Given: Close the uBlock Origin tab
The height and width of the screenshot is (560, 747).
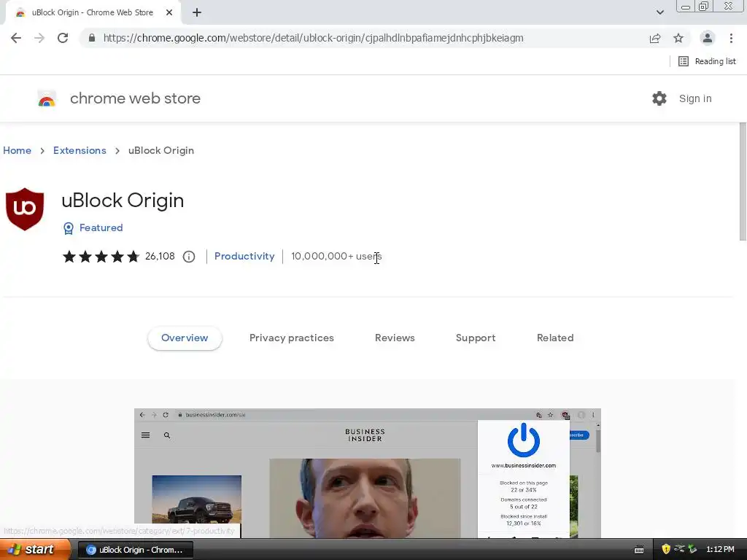Looking at the screenshot, I should pyautogui.click(x=169, y=13).
